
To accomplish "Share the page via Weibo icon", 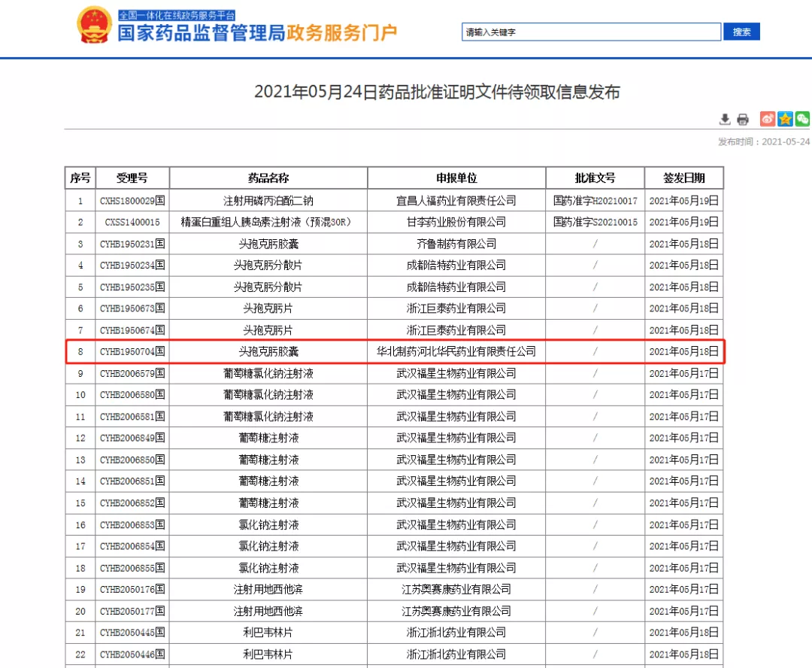I will [x=767, y=119].
